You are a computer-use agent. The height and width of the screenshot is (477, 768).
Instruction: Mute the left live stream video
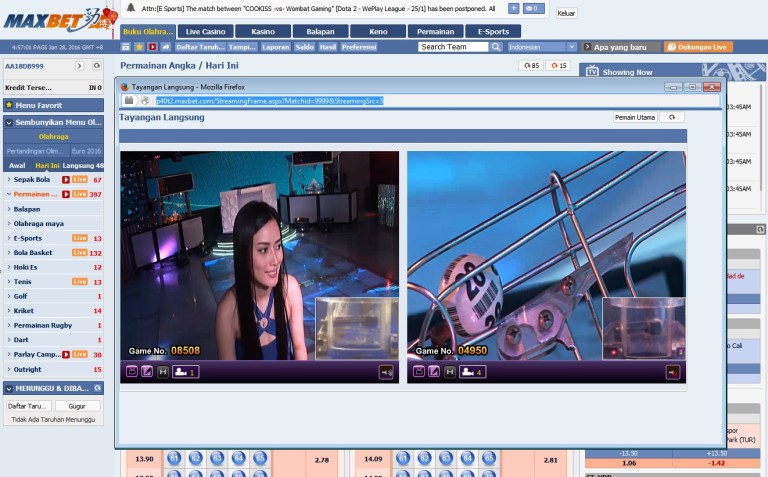[x=384, y=372]
